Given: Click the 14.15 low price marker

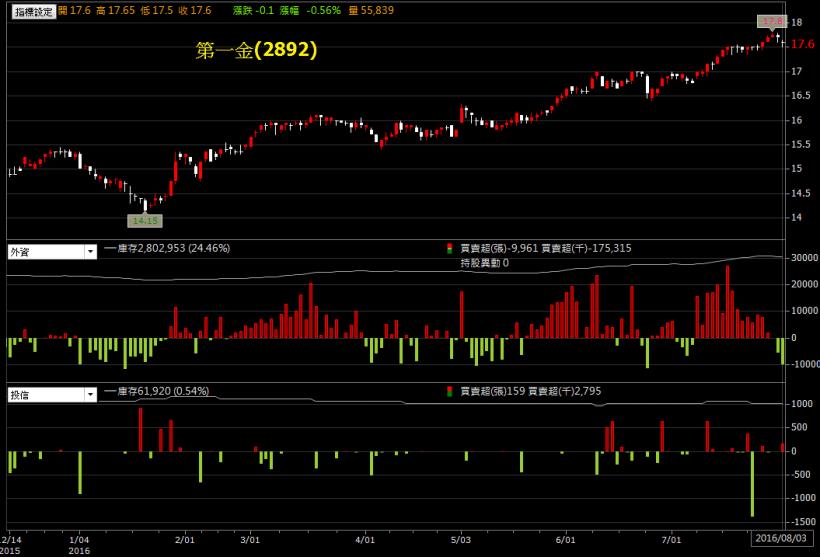Looking at the screenshot, I should coord(145,221).
